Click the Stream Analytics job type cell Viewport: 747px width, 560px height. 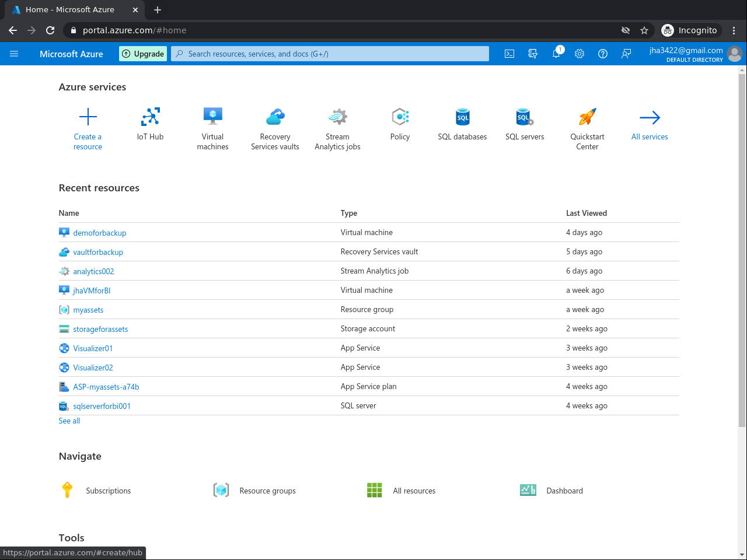(x=375, y=271)
